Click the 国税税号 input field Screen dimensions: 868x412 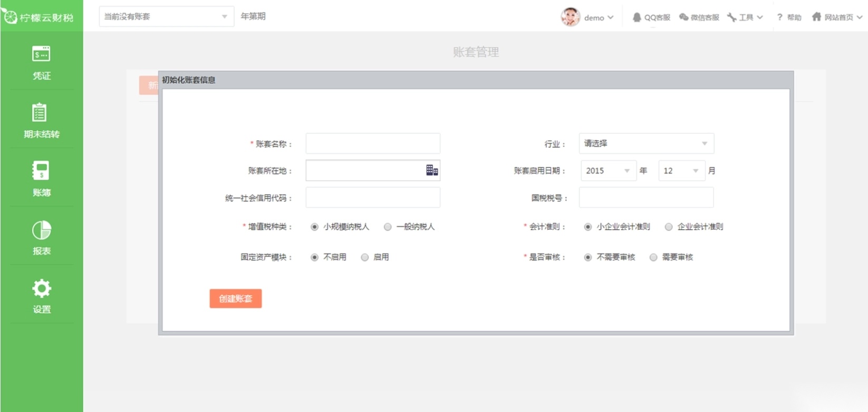pyautogui.click(x=646, y=198)
